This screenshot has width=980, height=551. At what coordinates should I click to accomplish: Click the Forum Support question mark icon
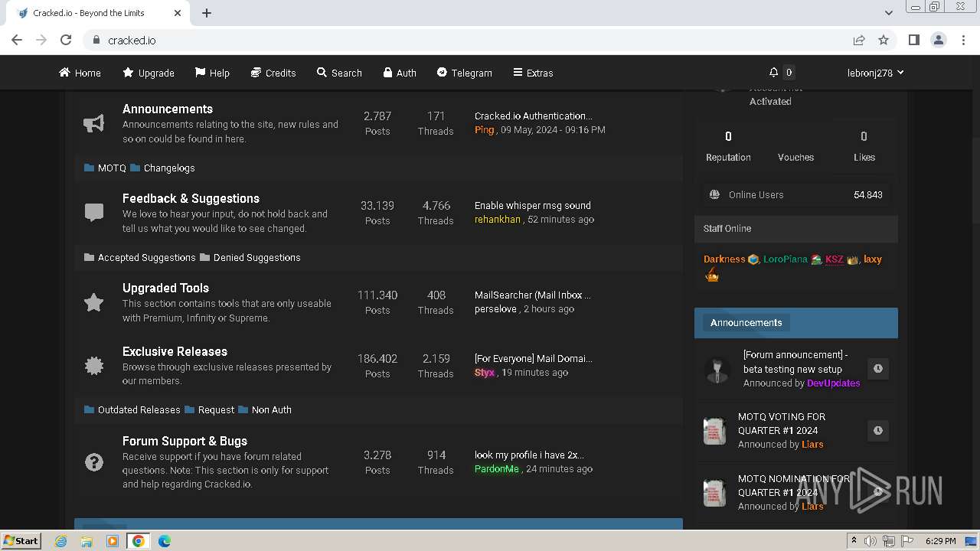pos(93,462)
